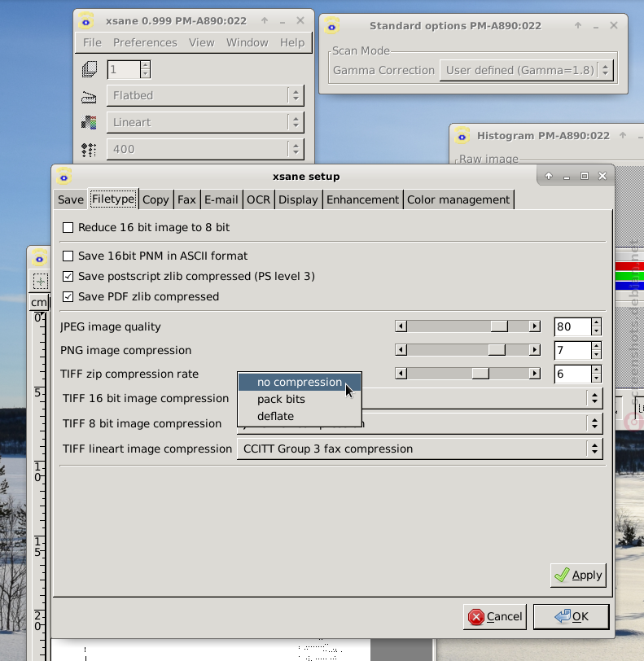Open the Help menu in xsane window
The height and width of the screenshot is (661, 644).
pos(292,42)
